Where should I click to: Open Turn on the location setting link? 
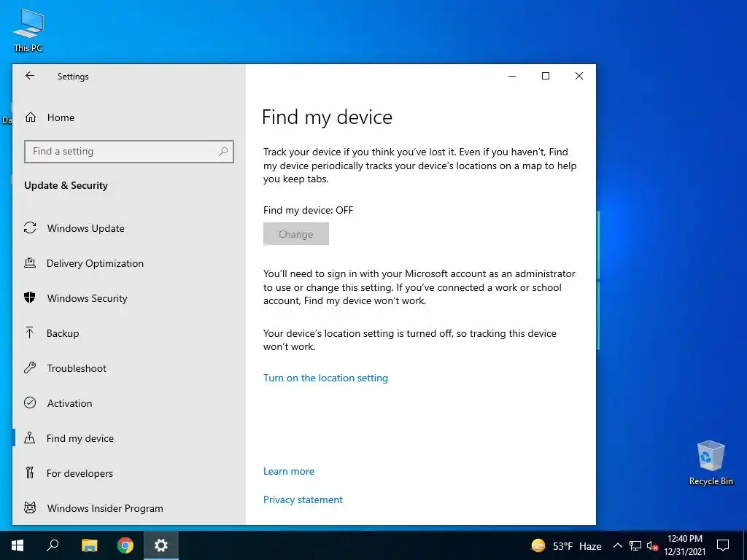point(325,378)
